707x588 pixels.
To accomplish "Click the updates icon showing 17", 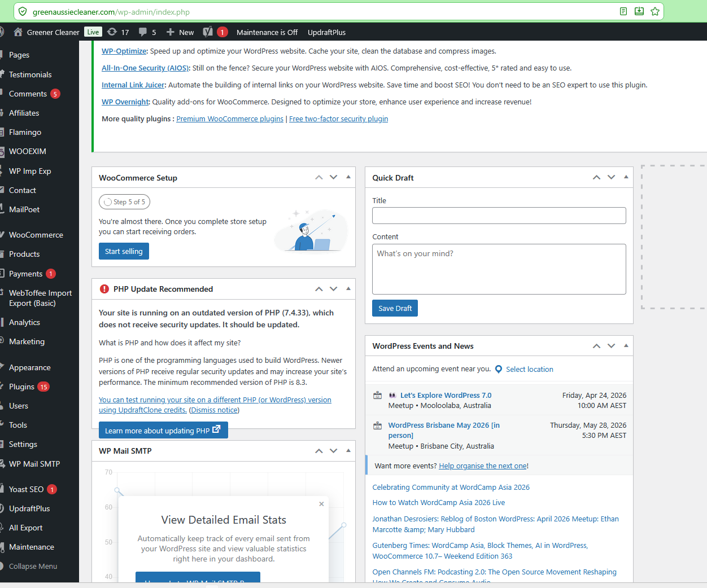I will (112, 32).
